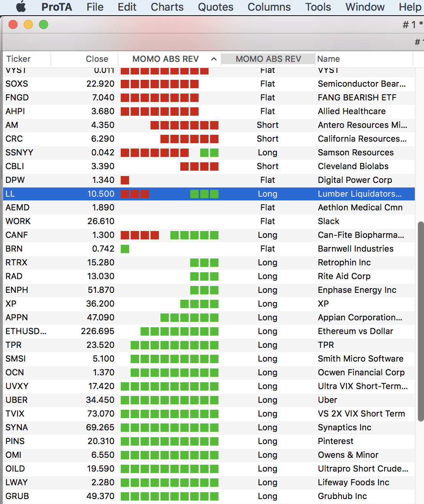Click Lifeway Foods Inc name
This screenshot has height=504, width=424.
tap(353, 483)
